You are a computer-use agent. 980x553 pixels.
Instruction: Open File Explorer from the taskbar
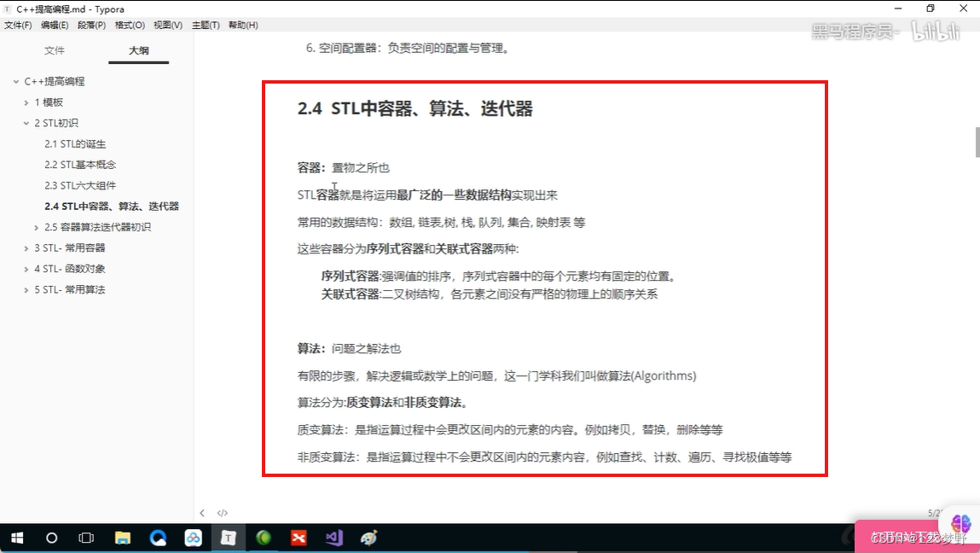point(124,538)
